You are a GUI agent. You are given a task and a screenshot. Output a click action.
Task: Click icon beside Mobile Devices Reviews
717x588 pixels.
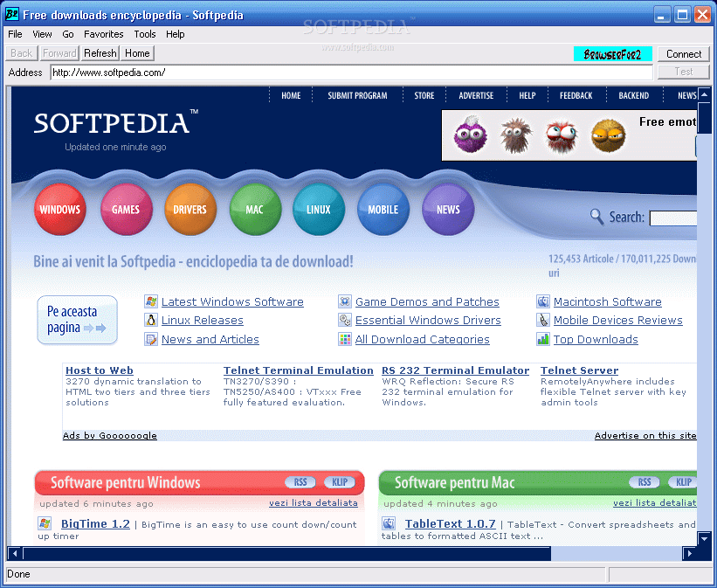click(x=543, y=320)
